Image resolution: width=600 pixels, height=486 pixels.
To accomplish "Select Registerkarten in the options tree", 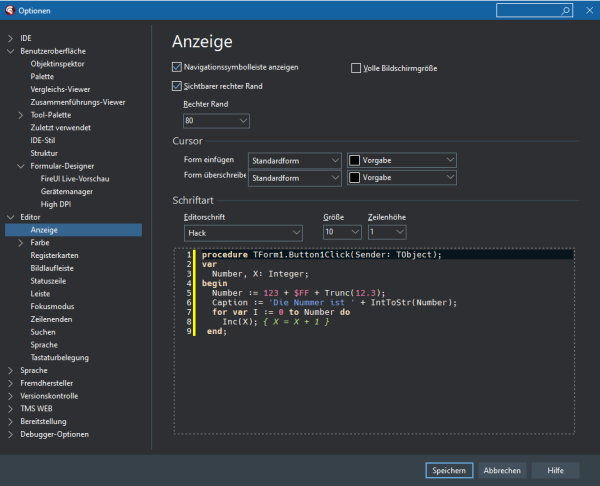I will (x=54, y=255).
